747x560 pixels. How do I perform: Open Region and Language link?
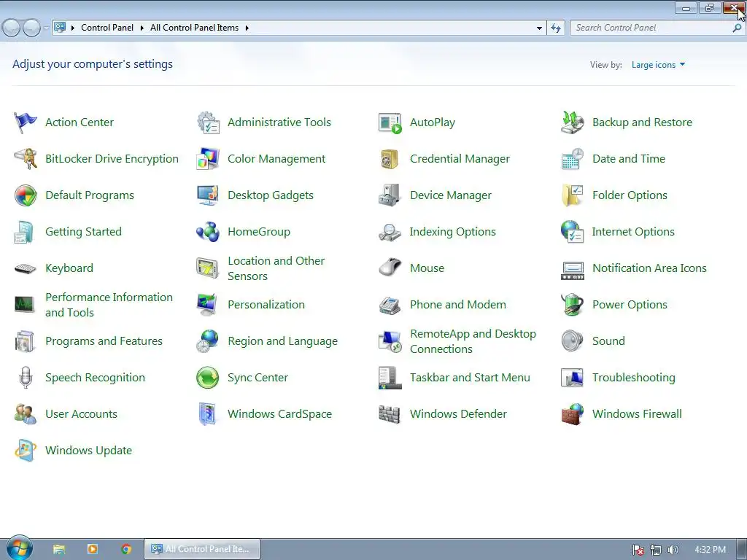(x=282, y=341)
